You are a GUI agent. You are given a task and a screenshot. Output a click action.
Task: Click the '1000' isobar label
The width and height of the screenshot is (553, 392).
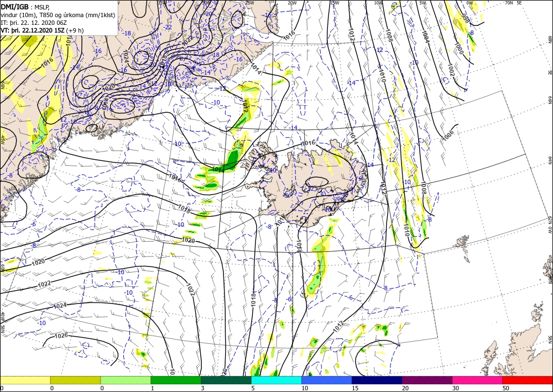point(459,48)
